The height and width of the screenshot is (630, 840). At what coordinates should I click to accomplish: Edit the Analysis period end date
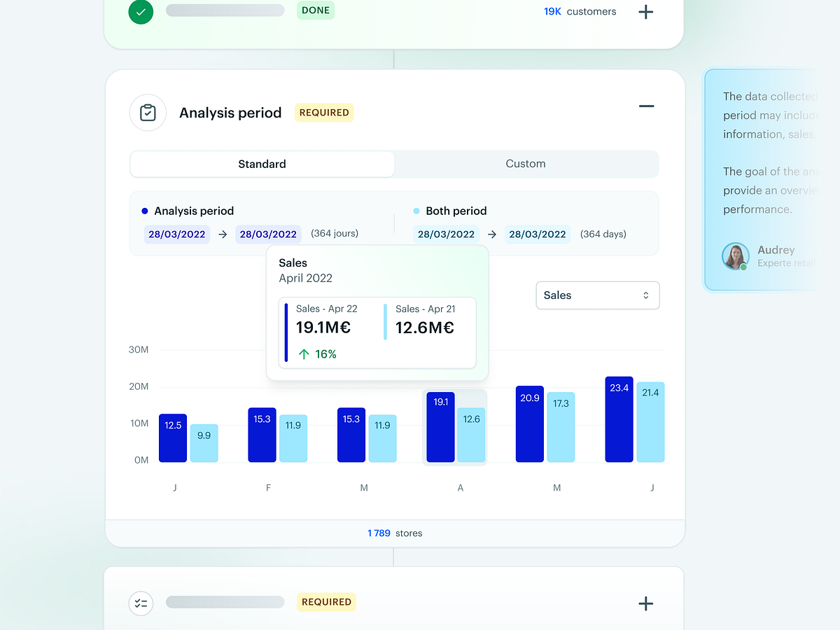coord(268,234)
